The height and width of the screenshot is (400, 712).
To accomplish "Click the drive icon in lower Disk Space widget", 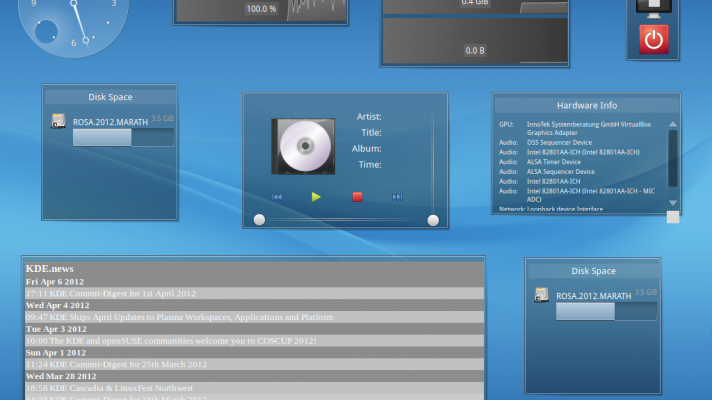I will pos(541,295).
